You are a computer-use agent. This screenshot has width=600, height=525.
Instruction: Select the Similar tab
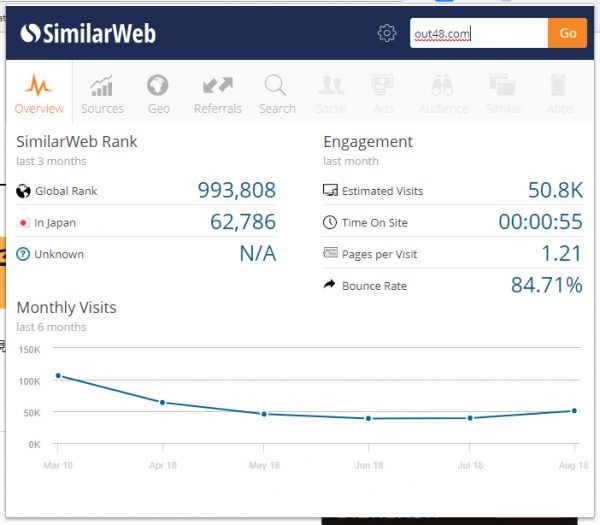point(503,95)
